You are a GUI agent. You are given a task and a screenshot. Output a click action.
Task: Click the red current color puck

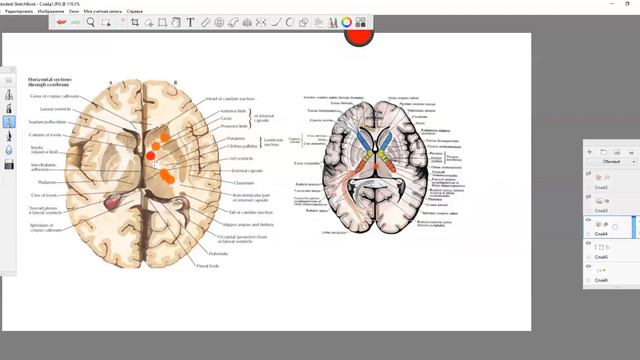click(x=359, y=39)
